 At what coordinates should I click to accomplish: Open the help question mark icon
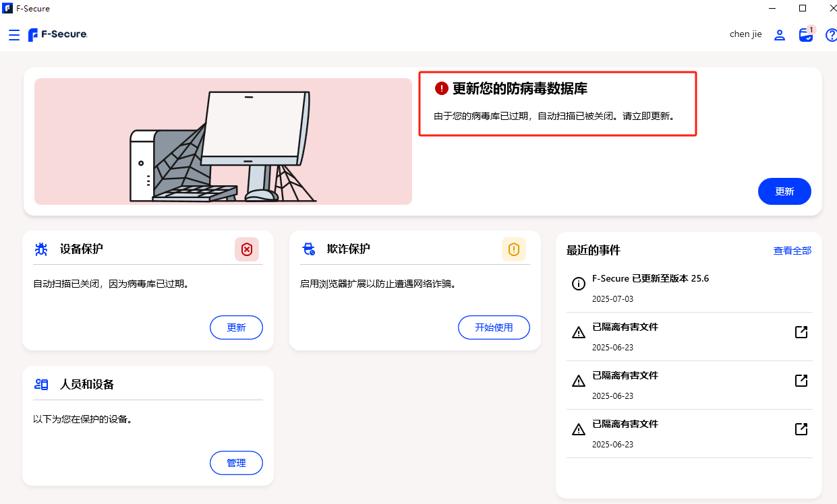pos(831,35)
